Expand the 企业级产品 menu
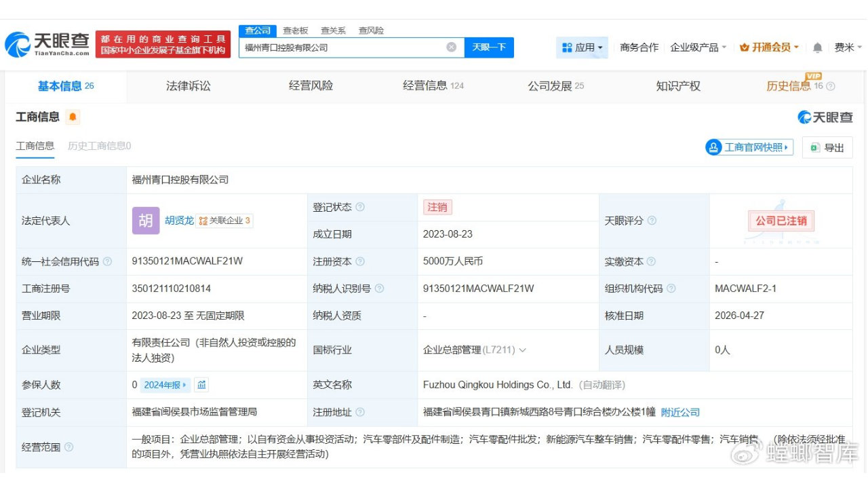 [698, 48]
